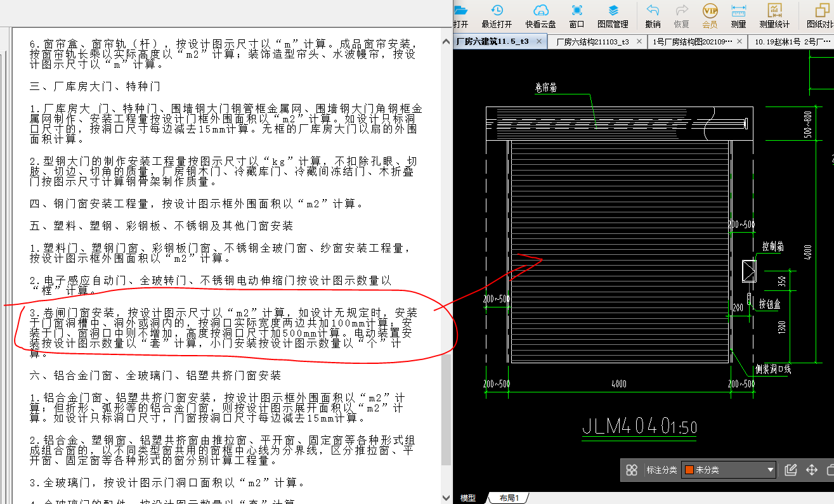
Task: Click the 标注分类 label
Action: pyautogui.click(x=661, y=470)
